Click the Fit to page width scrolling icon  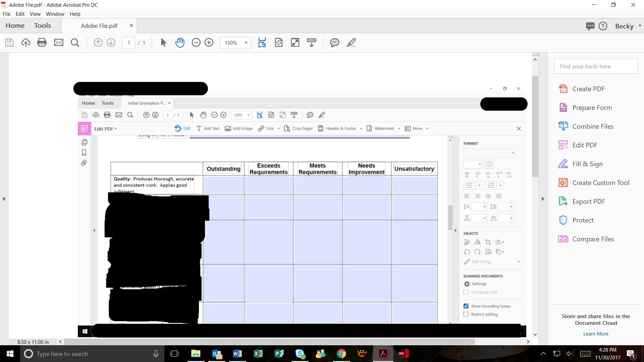[262, 43]
